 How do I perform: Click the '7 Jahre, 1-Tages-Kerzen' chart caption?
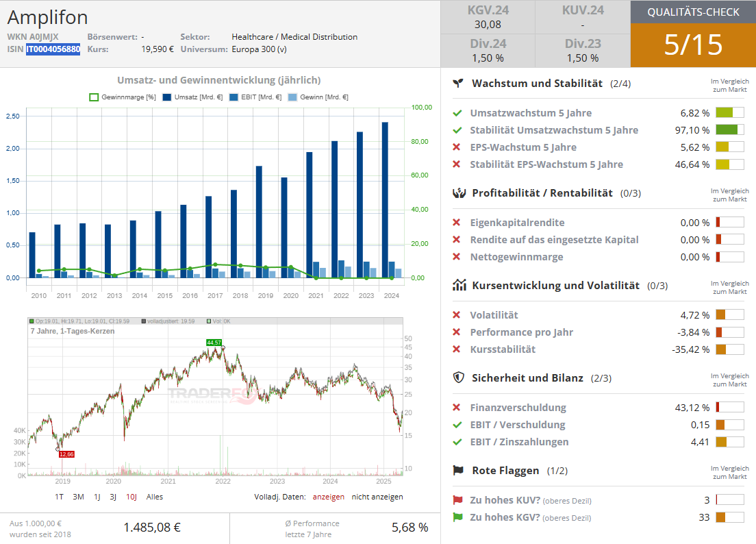[x=73, y=332]
